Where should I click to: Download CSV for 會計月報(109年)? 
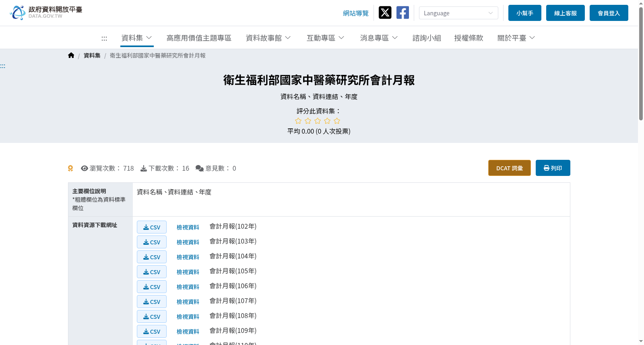click(152, 331)
